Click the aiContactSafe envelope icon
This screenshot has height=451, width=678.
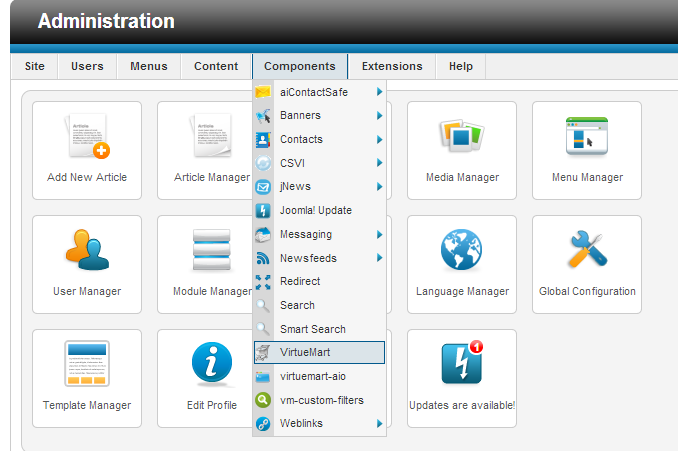click(263, 92)
